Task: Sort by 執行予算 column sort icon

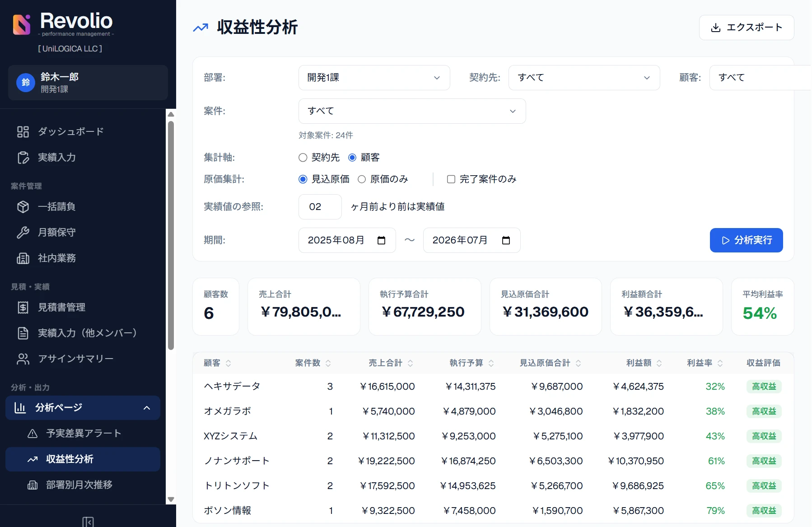Action: (x=491, y=363)
